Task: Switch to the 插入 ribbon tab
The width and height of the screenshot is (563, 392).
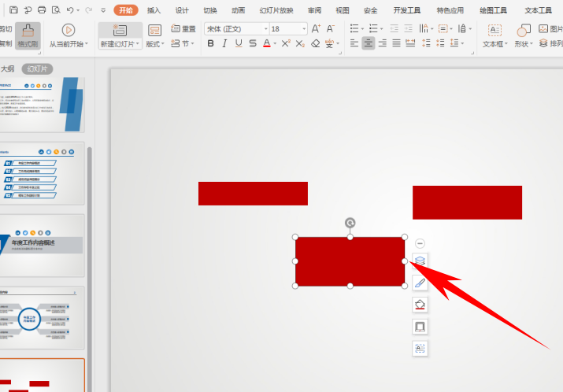Action: [x=154, y=10]
